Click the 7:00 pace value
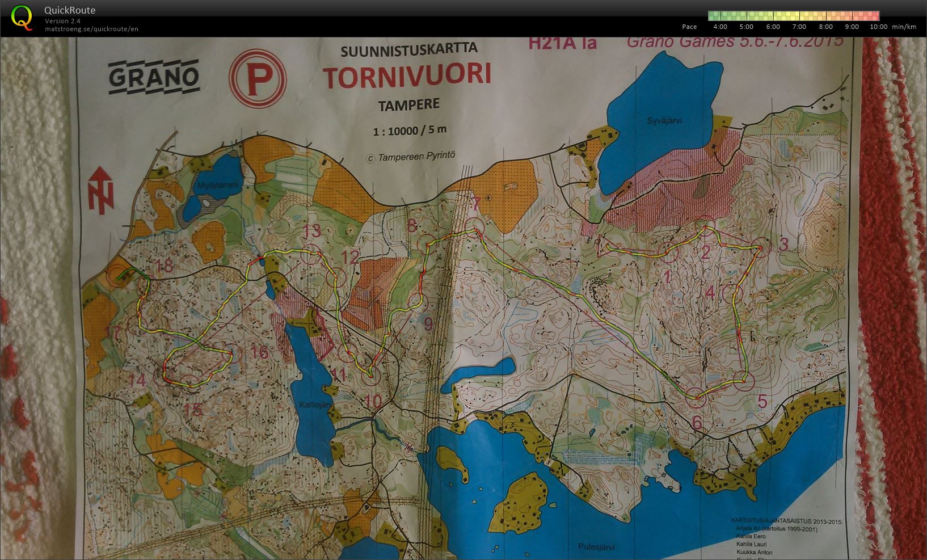This screenshot has width=927, height=560. (x=799, y=27)
